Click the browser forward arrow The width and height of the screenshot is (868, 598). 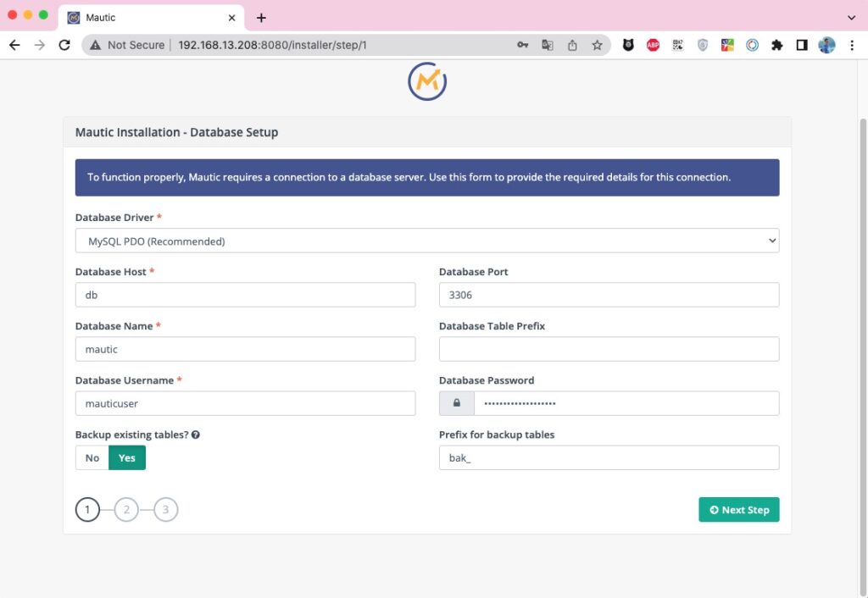(40, 46)
